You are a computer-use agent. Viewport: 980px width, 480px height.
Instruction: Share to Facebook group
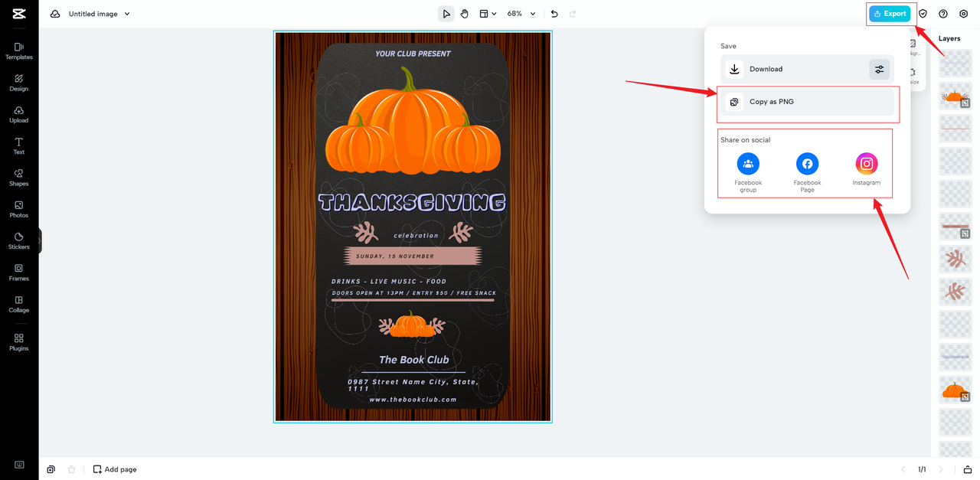click(x=748, y=172)
